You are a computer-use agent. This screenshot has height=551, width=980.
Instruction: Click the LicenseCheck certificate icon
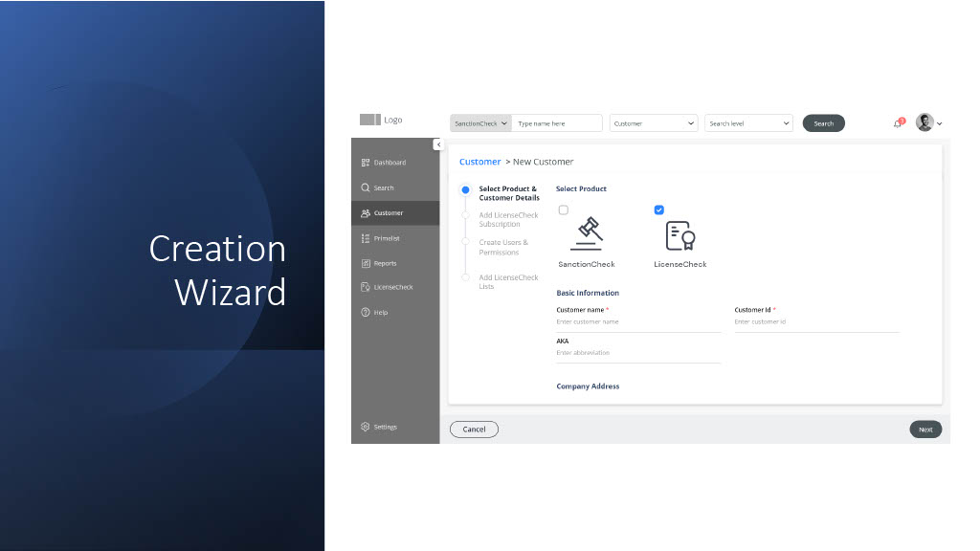tap(680, 235)
